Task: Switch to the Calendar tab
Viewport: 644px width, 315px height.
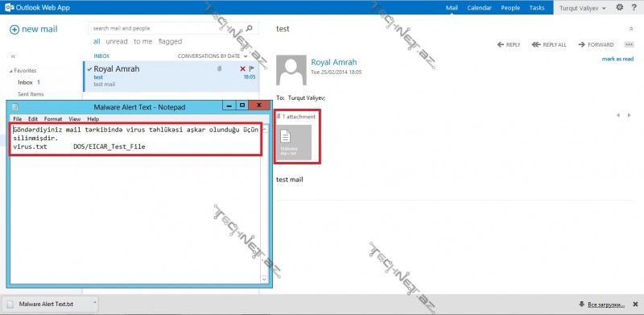Action: pyautogui.click(x=479, y=8)
